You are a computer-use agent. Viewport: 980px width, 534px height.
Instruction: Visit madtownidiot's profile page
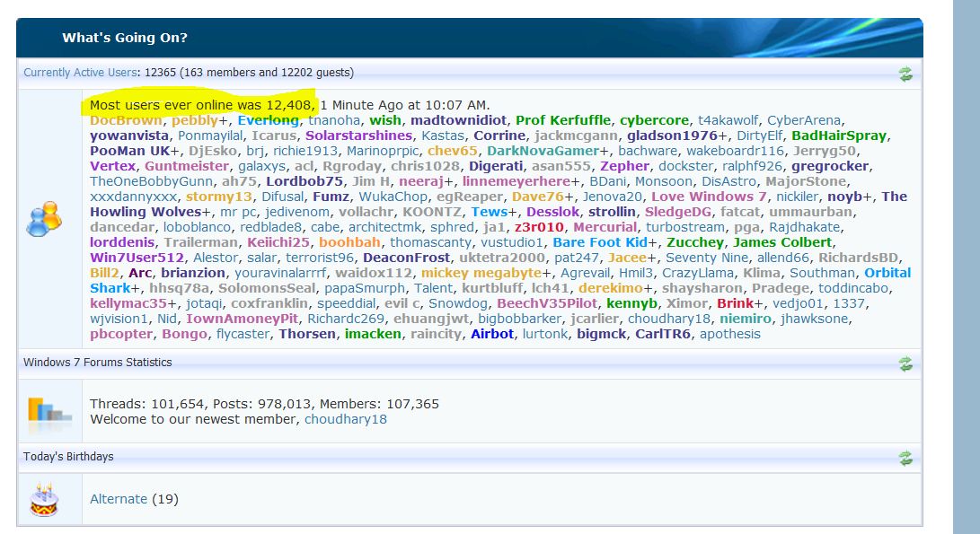point(458,120)
